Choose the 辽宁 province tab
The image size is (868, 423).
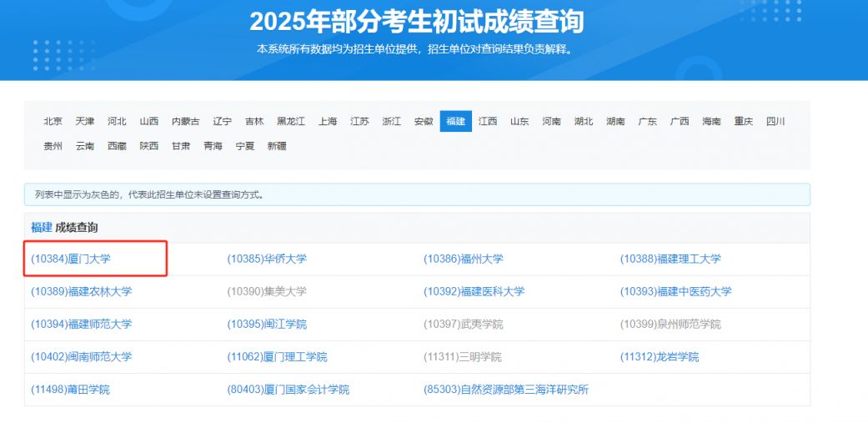tap(222, 121)
